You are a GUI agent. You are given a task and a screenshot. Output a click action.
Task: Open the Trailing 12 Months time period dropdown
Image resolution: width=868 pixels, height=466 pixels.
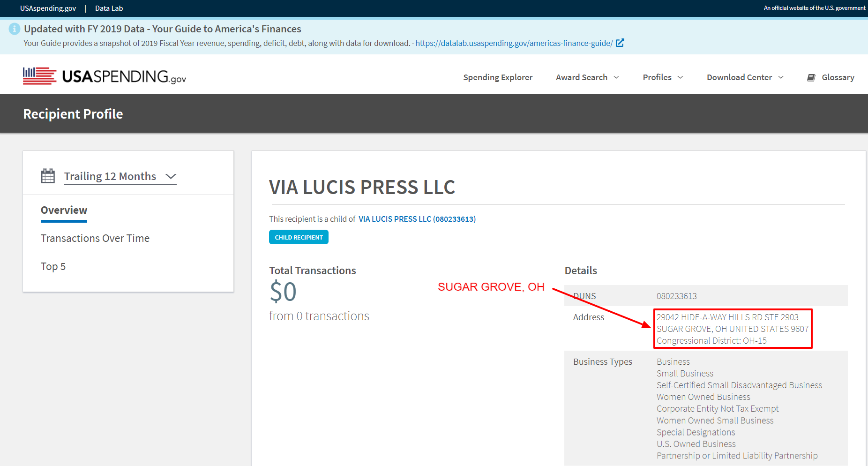(120, 176)
